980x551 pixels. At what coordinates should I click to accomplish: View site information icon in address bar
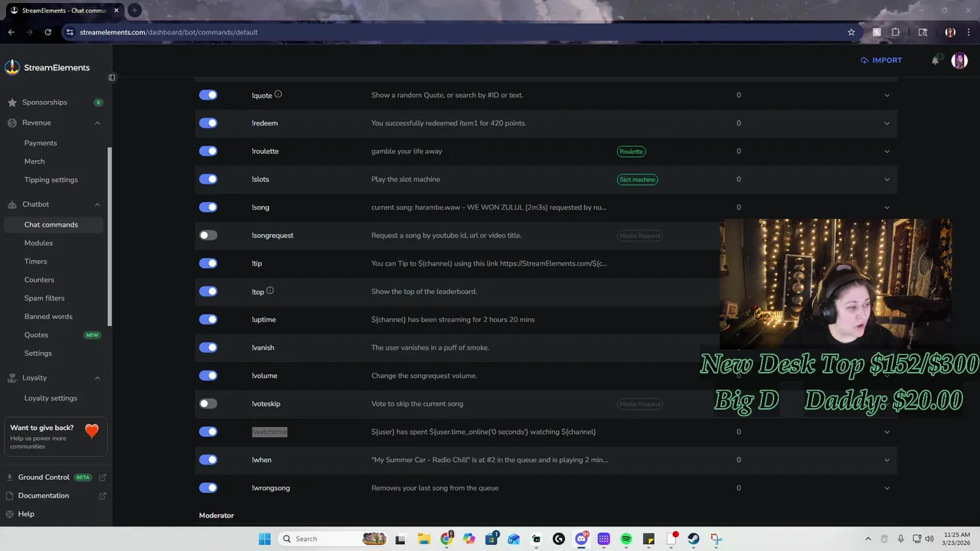pos(70,32)
